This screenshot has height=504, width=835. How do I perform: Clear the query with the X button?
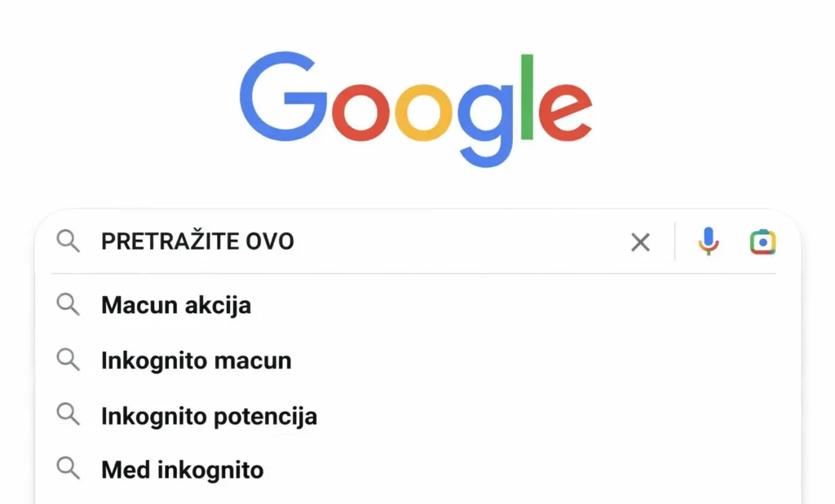(x=641, y=241)
